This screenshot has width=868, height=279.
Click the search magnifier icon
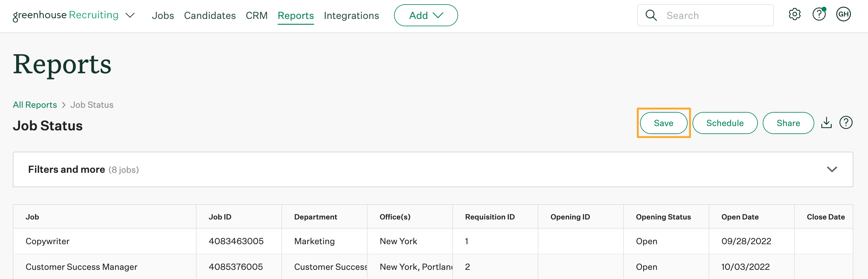(x=651, y=15)
